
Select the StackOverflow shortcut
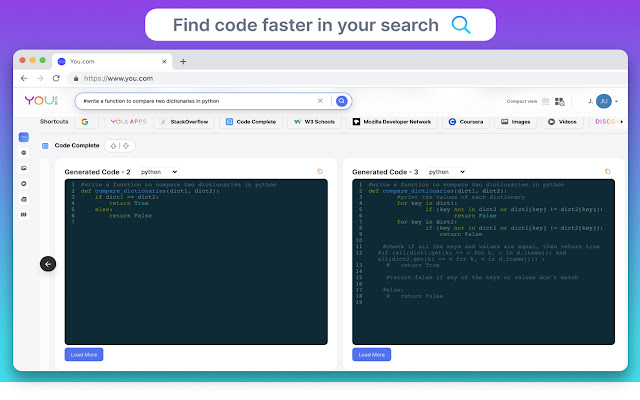[x=184, y=122]
